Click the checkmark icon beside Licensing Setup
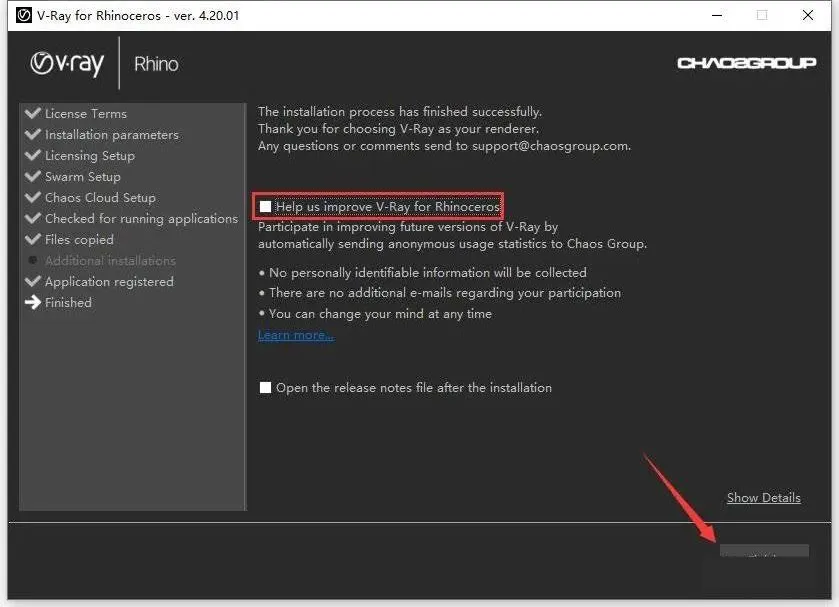The image size is (839, 607). coord(33,155)
